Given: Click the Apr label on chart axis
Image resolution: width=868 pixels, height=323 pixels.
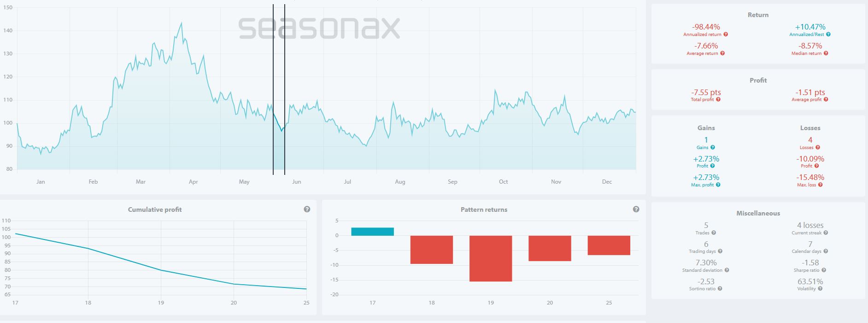Looking at the screenshot, I should click(x=193, y=182).
